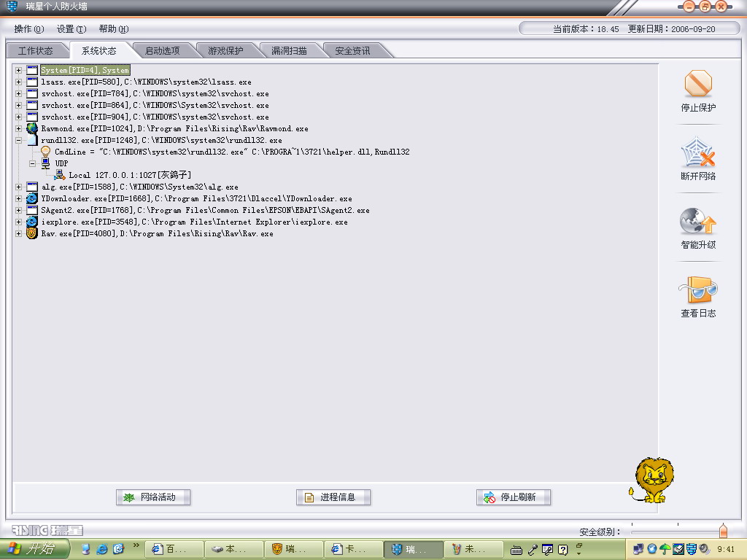Click the Rav.exe lion head icon
Screen dimensions: 747x560
(32, 233)
